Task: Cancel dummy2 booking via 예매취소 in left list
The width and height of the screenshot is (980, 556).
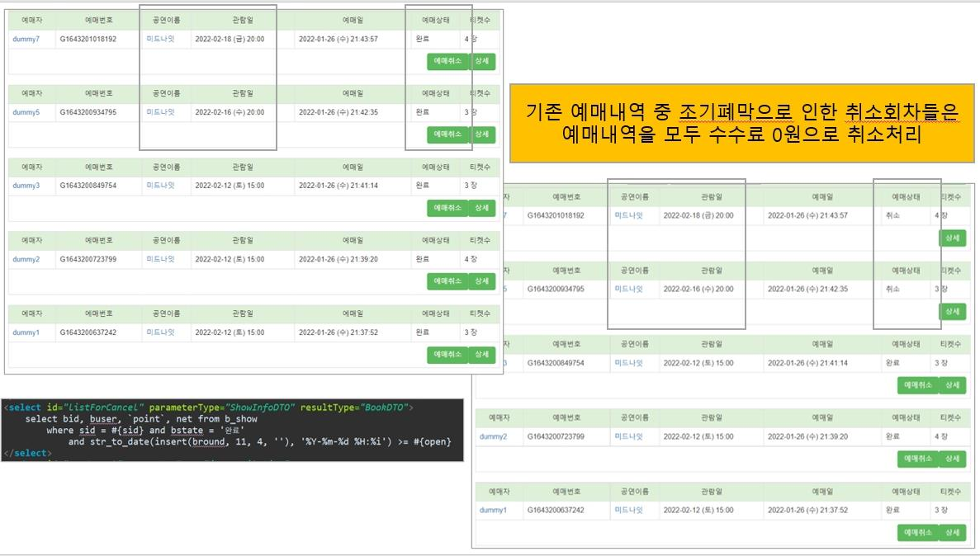Action: pos(448,281)
